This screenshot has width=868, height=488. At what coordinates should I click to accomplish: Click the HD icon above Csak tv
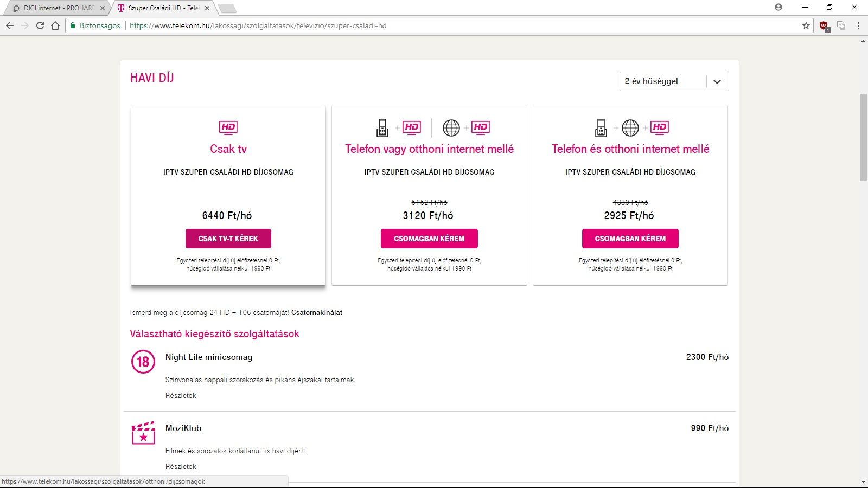coord(228,127)
